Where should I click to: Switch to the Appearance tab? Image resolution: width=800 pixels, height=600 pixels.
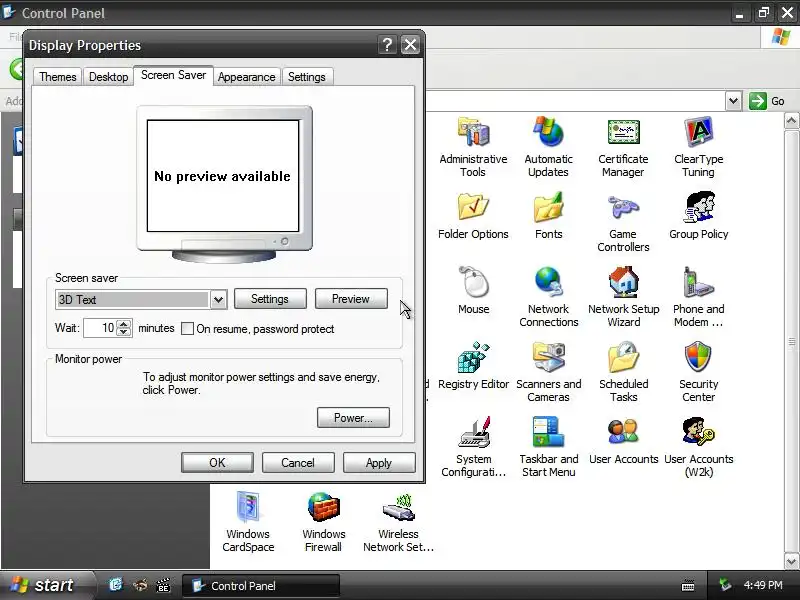click(x=246, y=77)
